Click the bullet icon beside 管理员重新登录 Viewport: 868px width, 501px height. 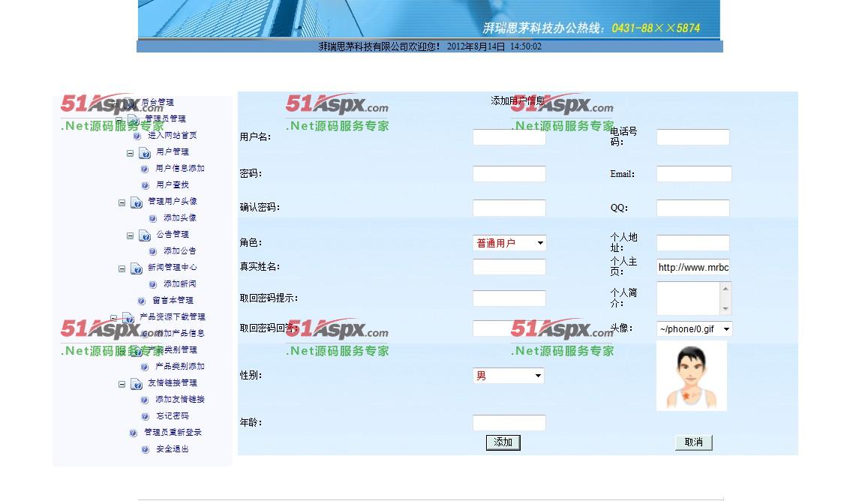click(x=133, y=433)
